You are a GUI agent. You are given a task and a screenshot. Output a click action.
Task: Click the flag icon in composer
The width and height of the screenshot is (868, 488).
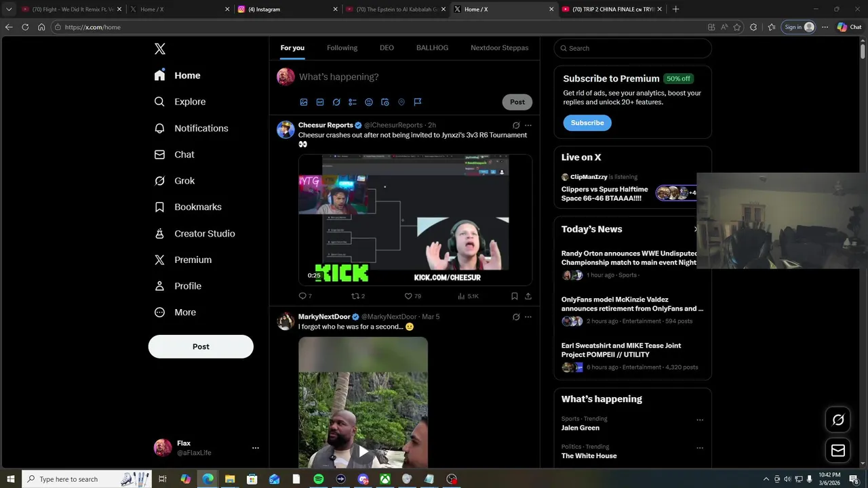(x=418, y=102)
